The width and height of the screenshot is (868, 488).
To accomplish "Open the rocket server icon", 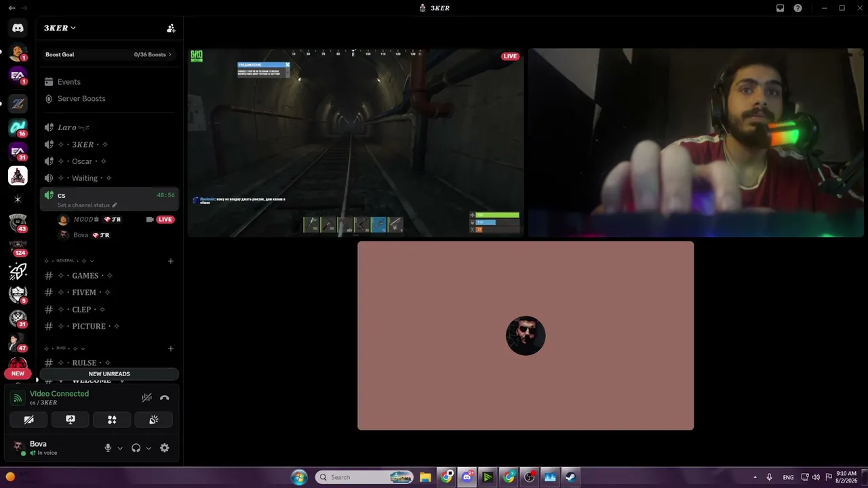I will tap(18, 271).
